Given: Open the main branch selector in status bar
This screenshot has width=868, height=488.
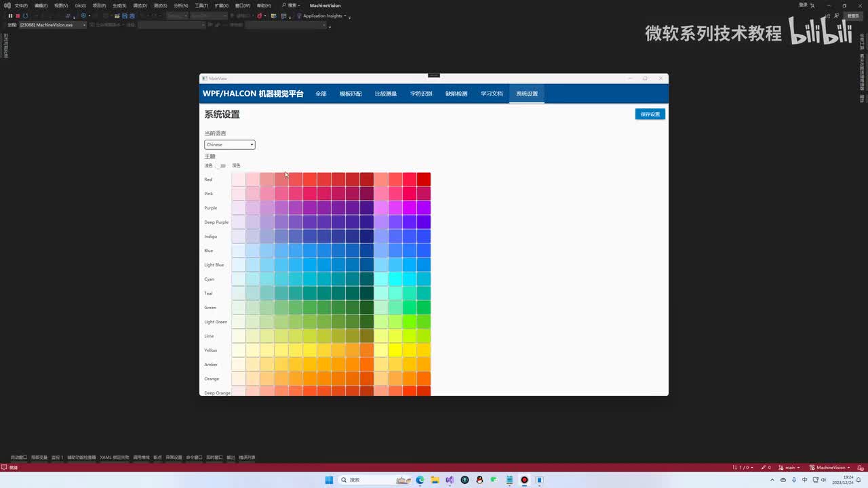Looking at the screenshot, I should tap(790, 468).
